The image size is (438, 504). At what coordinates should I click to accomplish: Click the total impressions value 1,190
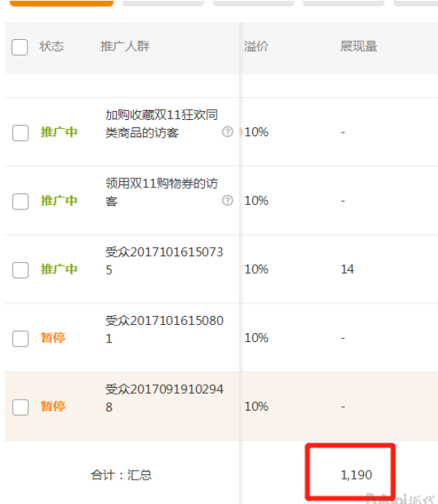356,474
